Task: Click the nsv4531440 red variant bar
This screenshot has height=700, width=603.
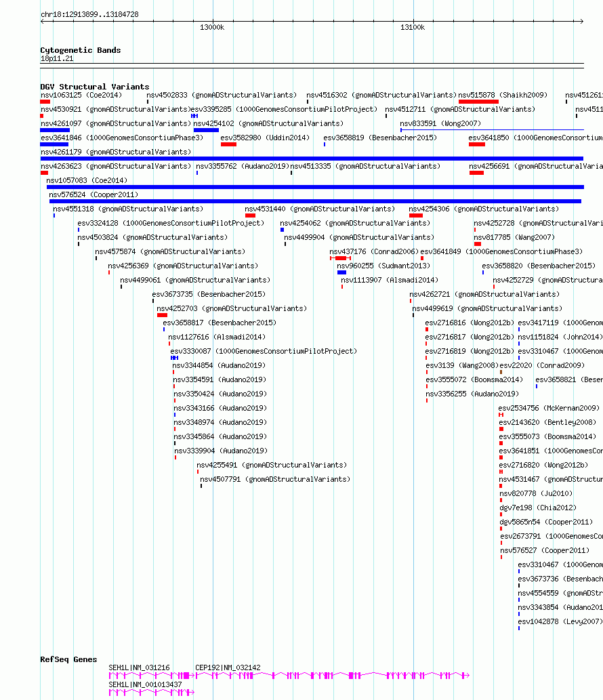Action: [251, 215]
